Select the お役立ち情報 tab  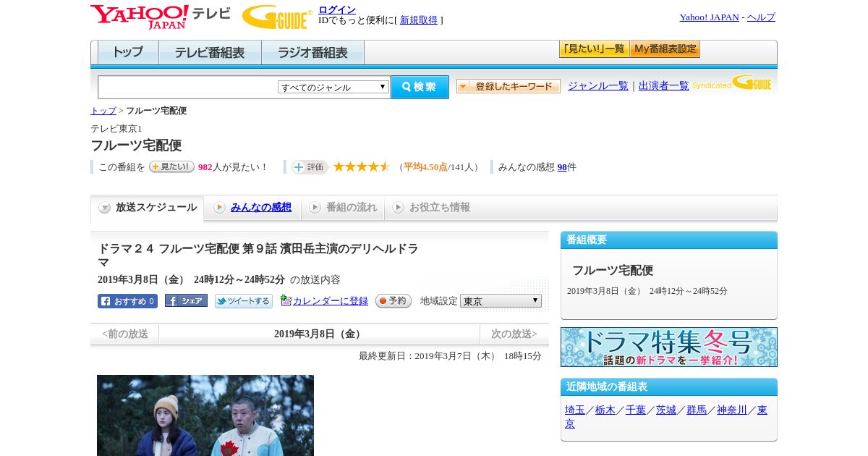click(x=431, y=208)
